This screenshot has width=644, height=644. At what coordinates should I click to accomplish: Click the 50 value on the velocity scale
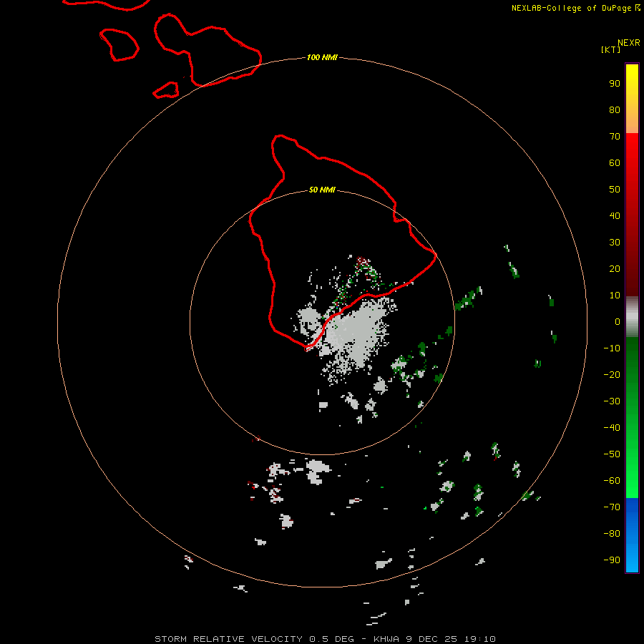(x=615, y=190)
